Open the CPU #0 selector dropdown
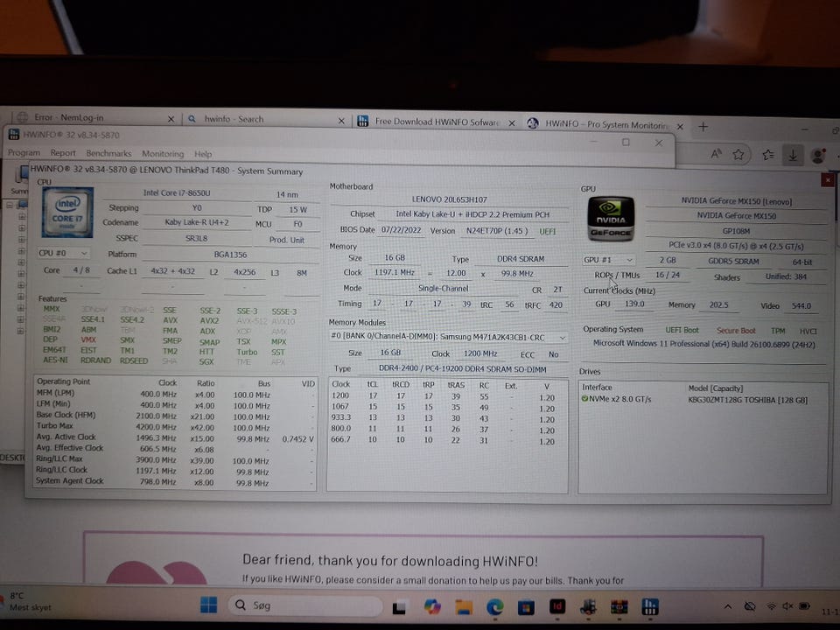This screenshot has height=630, width=840. click(x=63, y=253)
